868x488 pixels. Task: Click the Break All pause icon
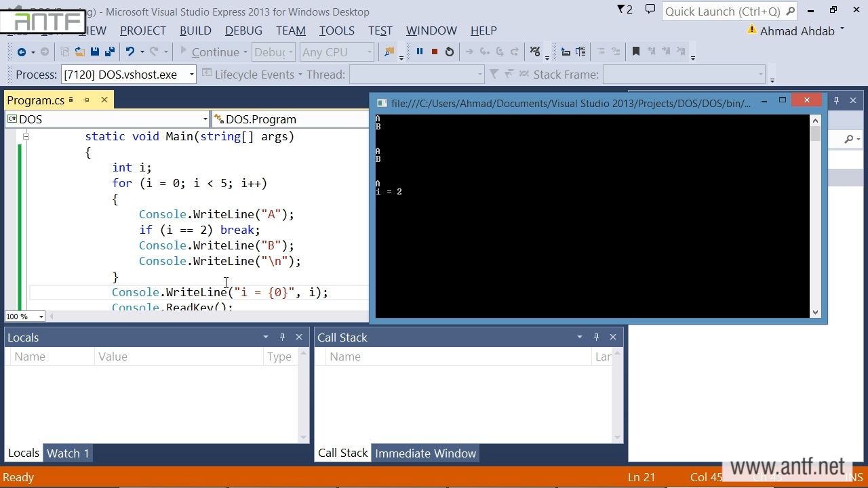coord(419,52)
